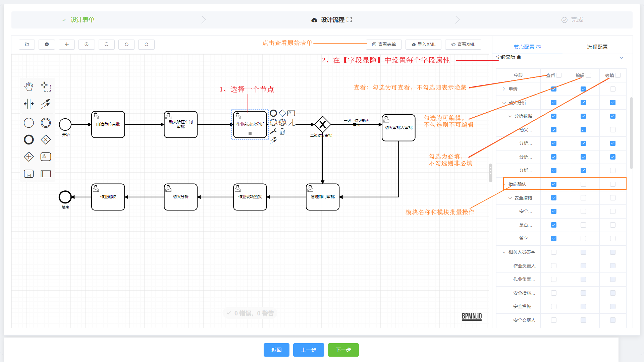This screenshot has width=644, height=362.
Task: Activate the create/remove space tool
Action: coord(29,104)
